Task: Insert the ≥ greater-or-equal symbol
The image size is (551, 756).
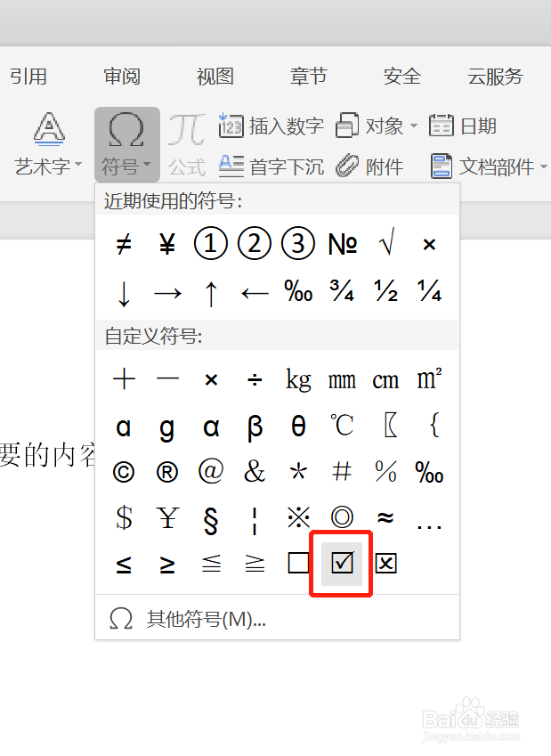Action: (167, 565)
